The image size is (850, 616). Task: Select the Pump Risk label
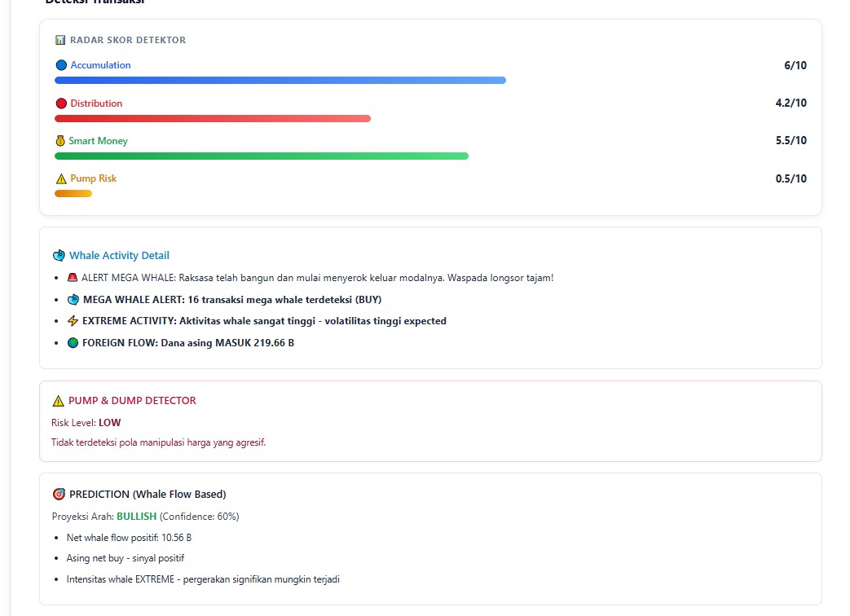(x=93, y=178)
